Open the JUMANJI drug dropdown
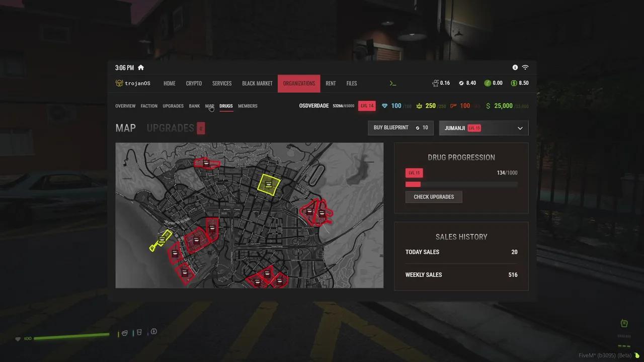Screen dimensions: 644x362 484,128
